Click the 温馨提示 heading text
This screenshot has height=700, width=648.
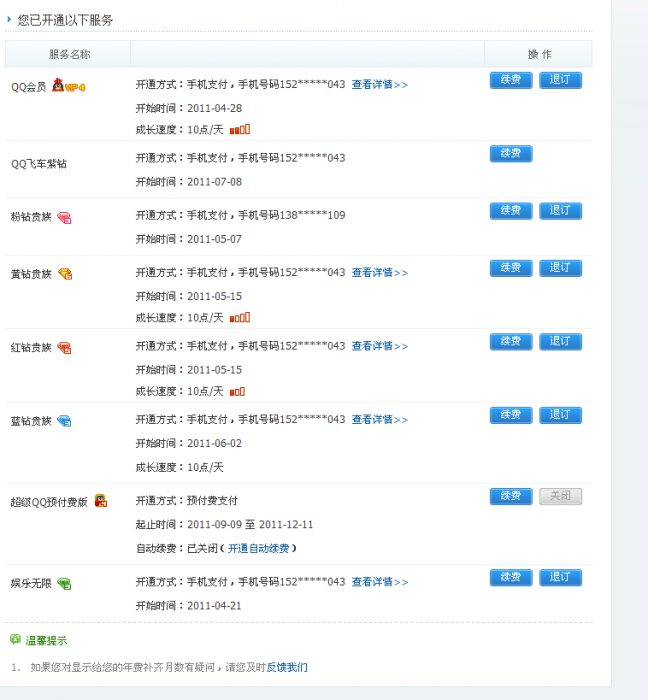pyautogui.click(x=46, y=641)
